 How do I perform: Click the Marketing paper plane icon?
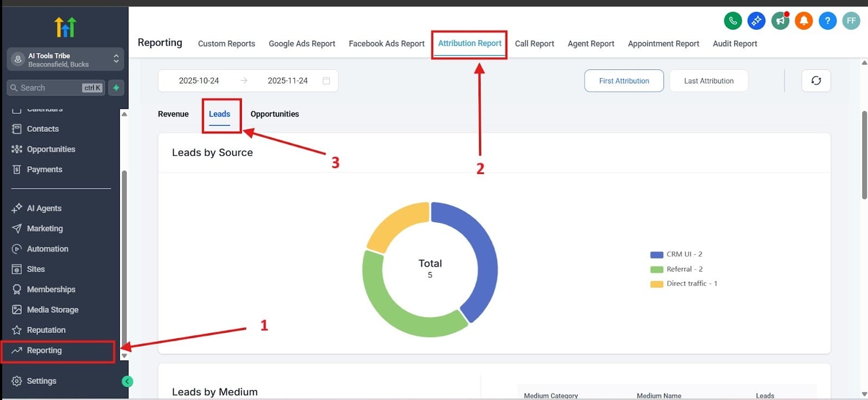tap(17, 229)
